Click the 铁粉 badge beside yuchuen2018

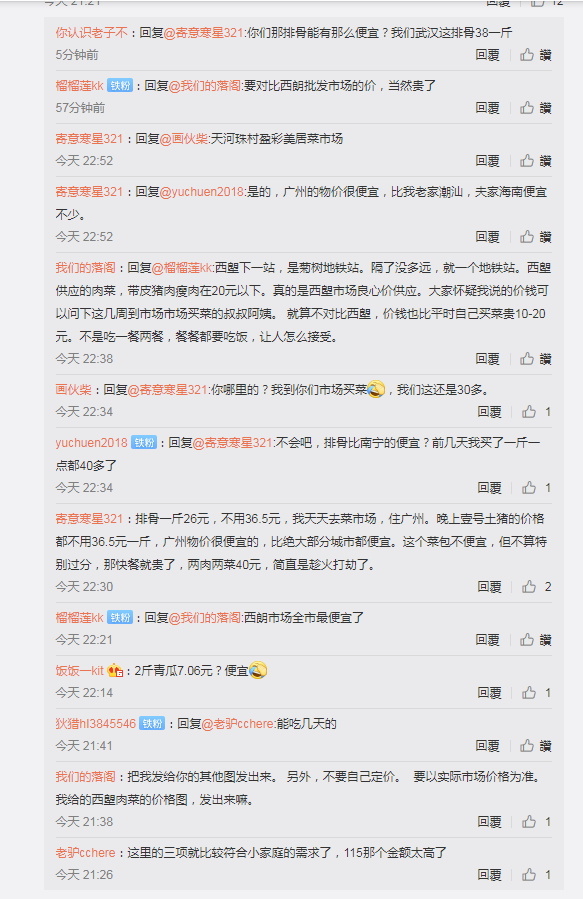[144, 443]
